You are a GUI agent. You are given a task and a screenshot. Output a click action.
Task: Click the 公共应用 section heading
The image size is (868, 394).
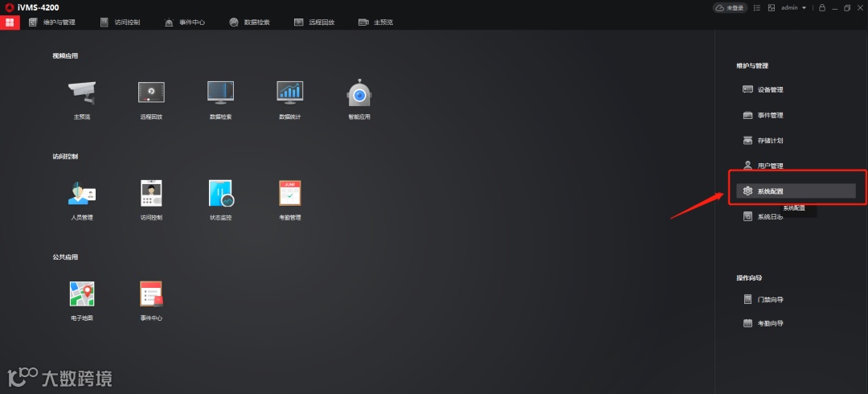point(65,257)
